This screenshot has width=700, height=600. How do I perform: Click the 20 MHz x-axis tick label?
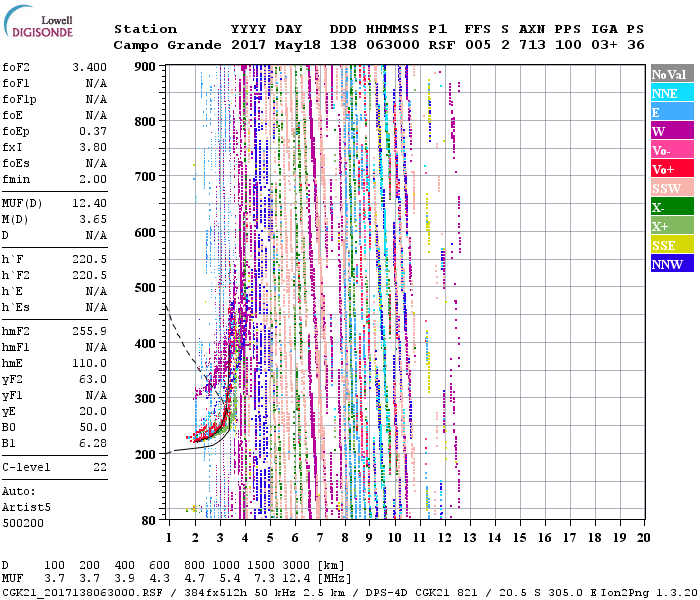click(643, 538)
